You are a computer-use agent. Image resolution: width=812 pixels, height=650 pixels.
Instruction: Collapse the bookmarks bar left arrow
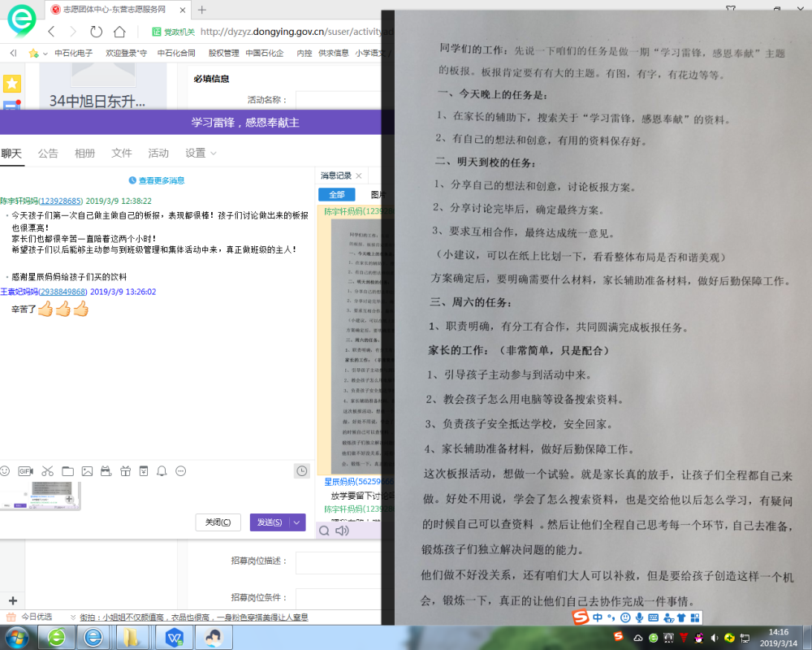click(x=14, y=53)
